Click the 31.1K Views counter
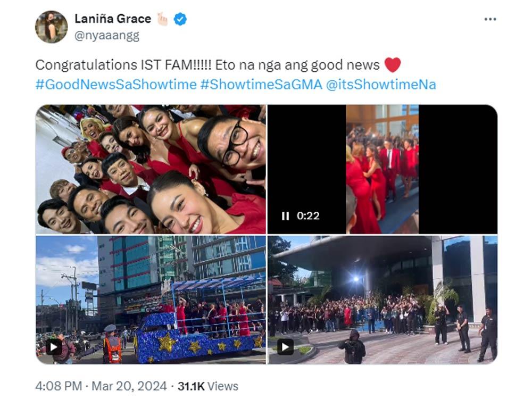This screenshot has width=532, height=399. 208,386
